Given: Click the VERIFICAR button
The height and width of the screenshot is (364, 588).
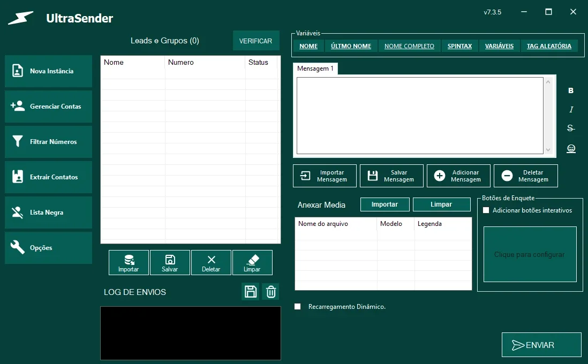Looking at the screenshot, I should tap(256, 41).
